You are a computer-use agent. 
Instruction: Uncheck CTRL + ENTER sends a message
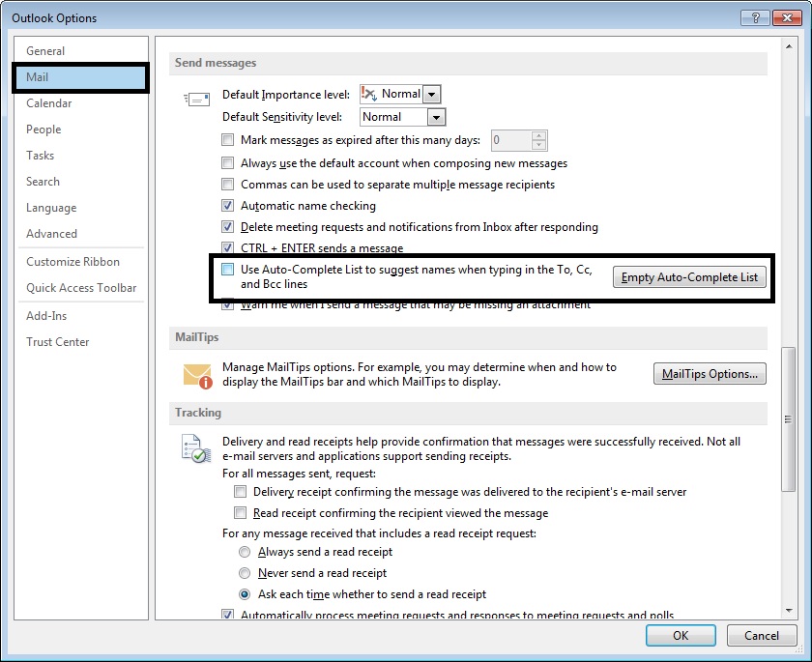(227, 247)
